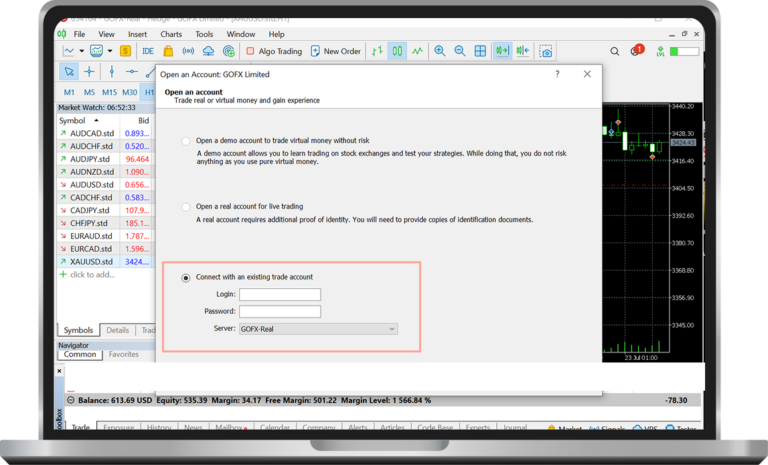Open the Market shopping bag icon
The image size is (768, 465).
pyautogui.click(x=168, y=51)
